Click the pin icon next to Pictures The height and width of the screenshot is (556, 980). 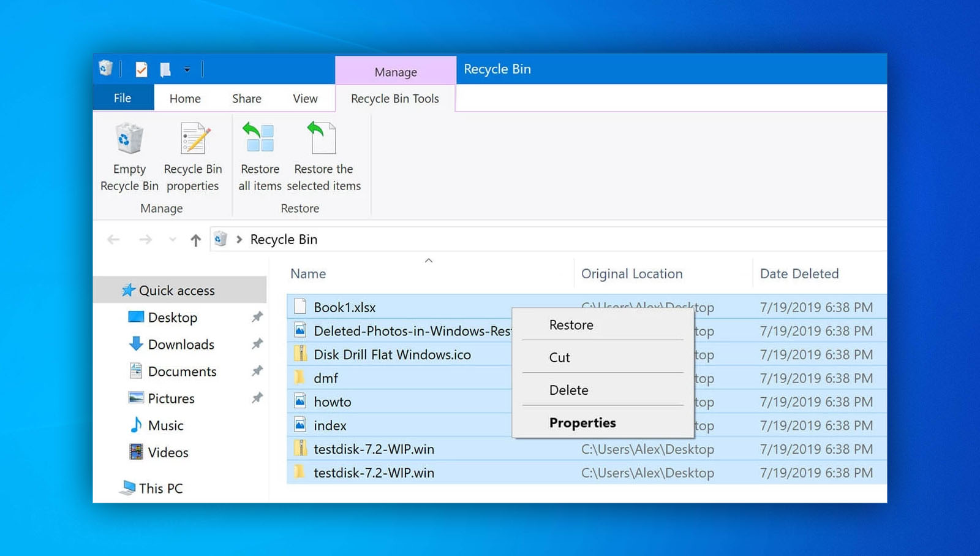tap(257, 398)
